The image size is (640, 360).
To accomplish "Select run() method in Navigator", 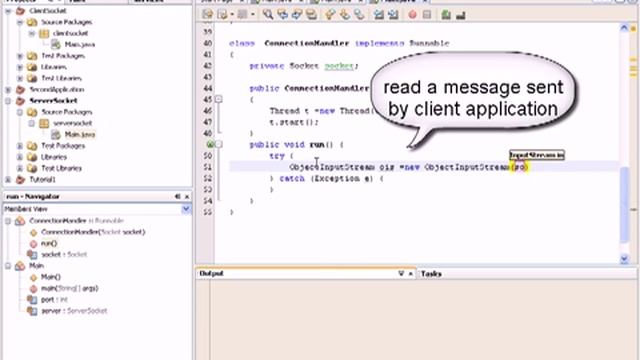I will point(49,243).
